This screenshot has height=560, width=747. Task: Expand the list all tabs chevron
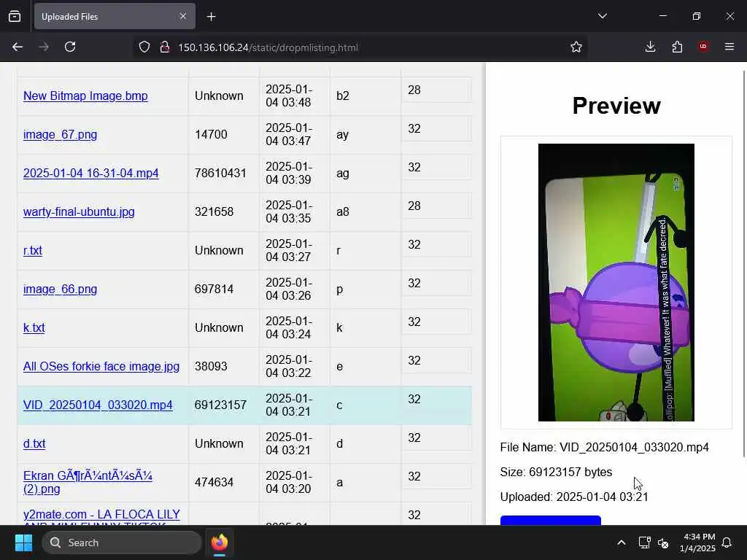point(602,16)
